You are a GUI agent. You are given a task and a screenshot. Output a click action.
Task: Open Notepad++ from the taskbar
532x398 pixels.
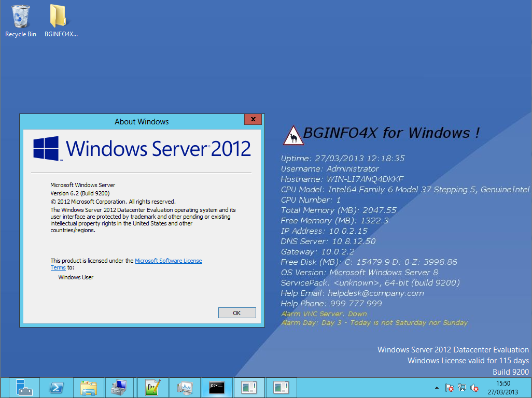coord(153,388)
